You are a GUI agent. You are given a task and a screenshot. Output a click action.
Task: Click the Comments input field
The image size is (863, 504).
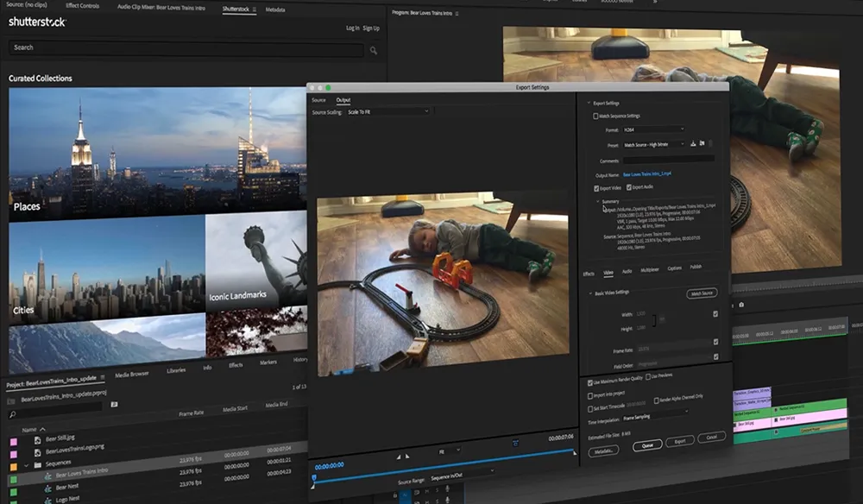pyautogui.click(x=669, y=160)
